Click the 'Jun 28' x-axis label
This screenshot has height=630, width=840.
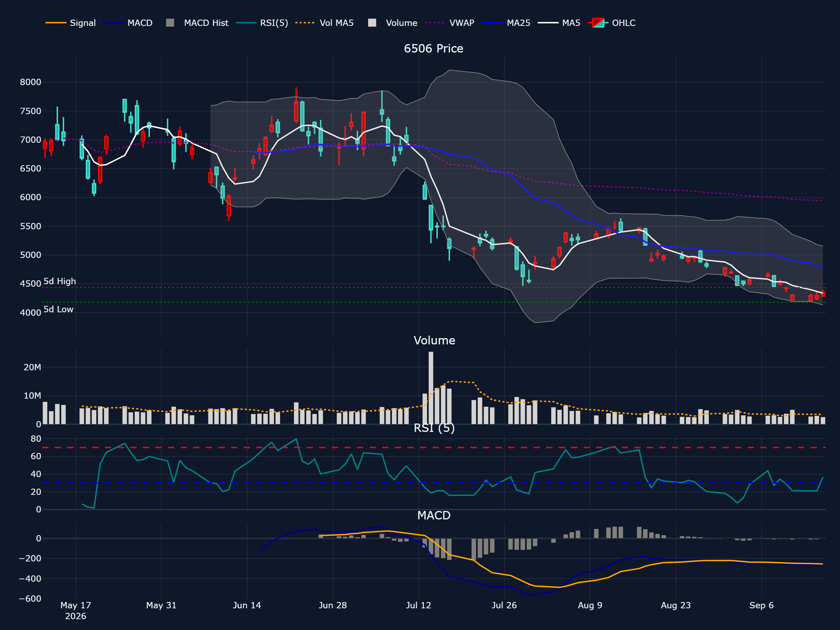pos(332,605)
